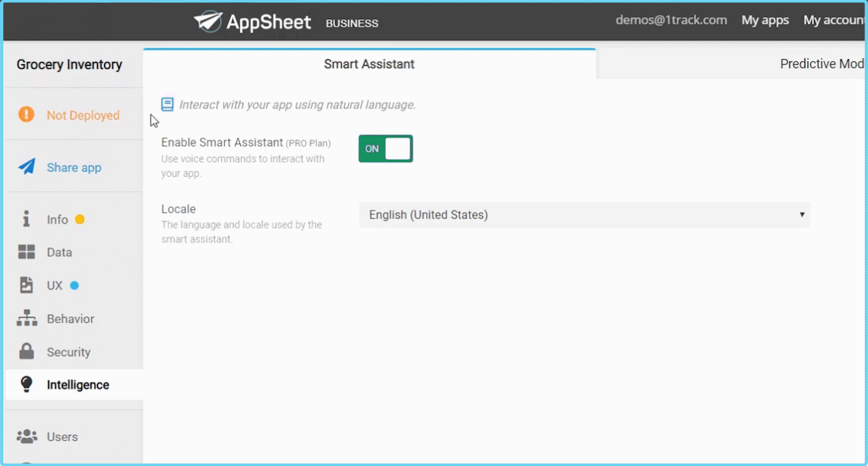Image resolution: width=868 pixels, height=466 pixels.
Task: Click the '(PRO Plan)' label text
Action: tap(308, 143)
